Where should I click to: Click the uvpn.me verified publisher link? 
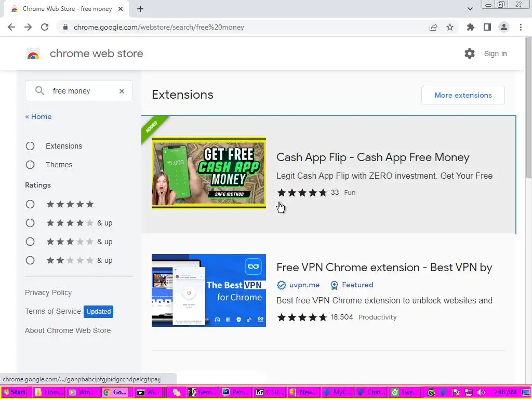tap(298, 285)
